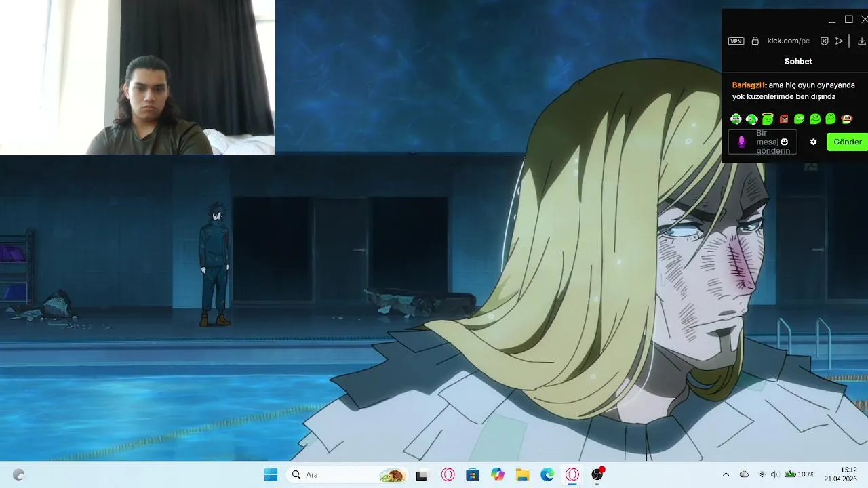Viewport: 868px width, 488px height.
Task: Select the green headset emote with red mic
Action: [x=751, y=119]
